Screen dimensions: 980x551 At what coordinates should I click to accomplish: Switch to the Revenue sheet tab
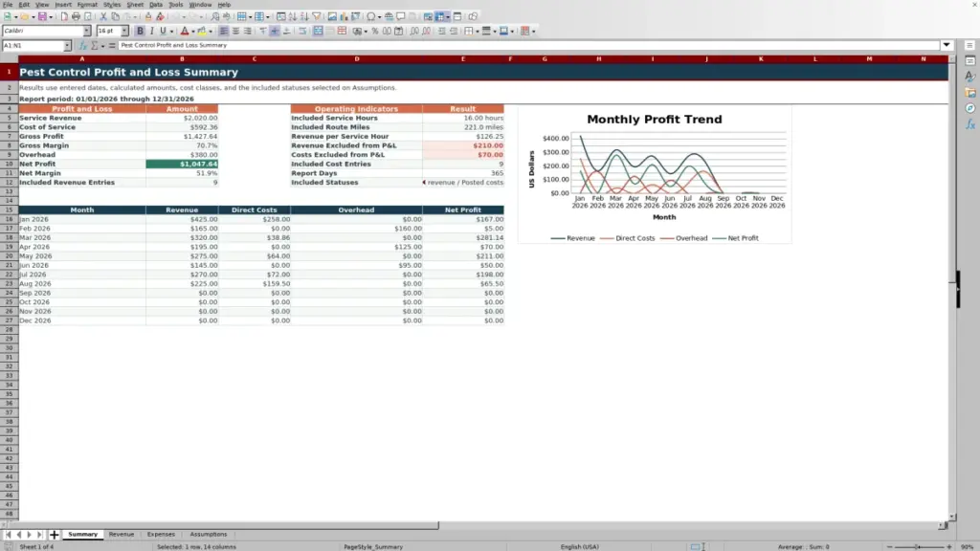click(x=122, y=535)
